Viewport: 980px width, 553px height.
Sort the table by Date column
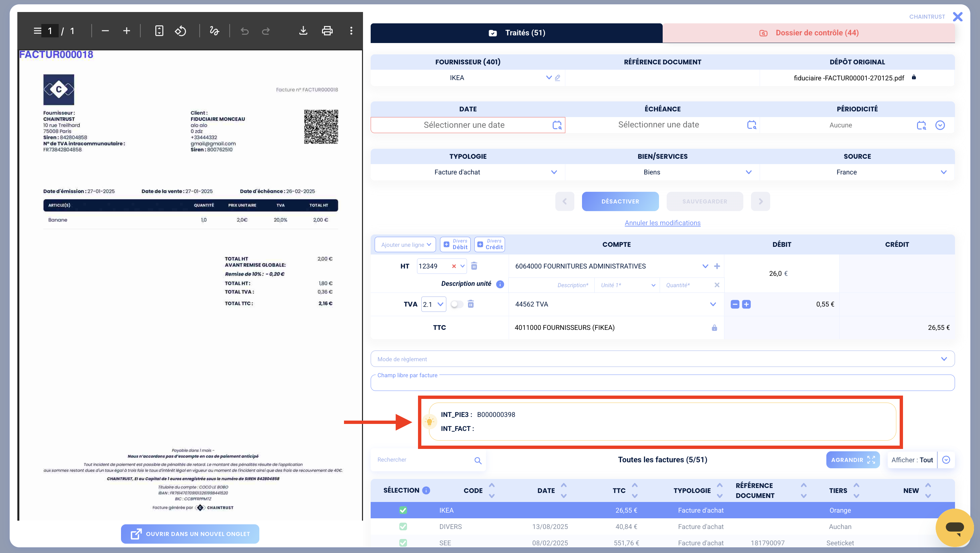[563, 491]
